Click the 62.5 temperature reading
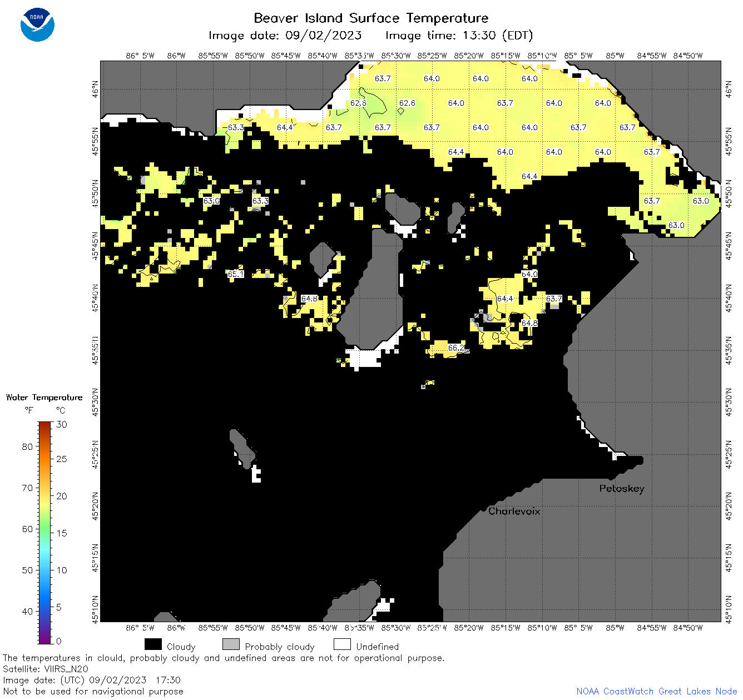The image size is (743, 700). coord(358,103)
